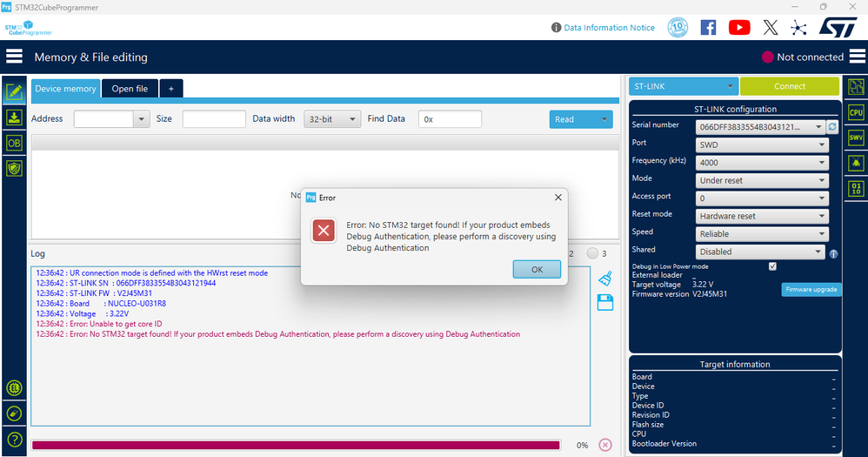
Task: Open the Mode Under reset dropdown
Action: (x=762, y=180)
